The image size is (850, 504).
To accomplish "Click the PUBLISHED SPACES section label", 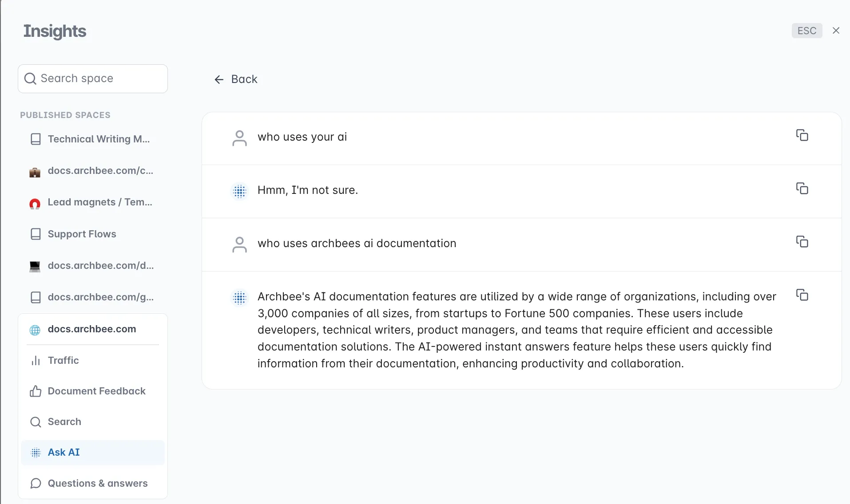I will click(x=65, y=115).
